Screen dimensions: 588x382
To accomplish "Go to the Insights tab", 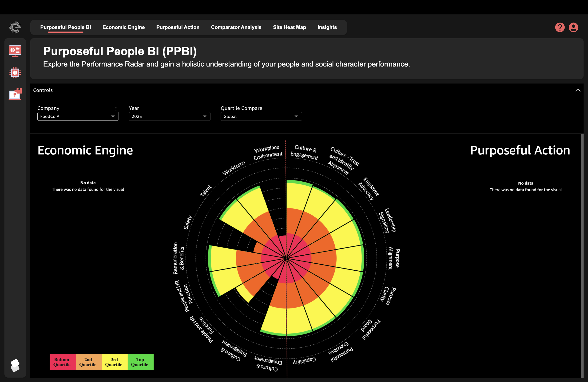I will point(327,27).
